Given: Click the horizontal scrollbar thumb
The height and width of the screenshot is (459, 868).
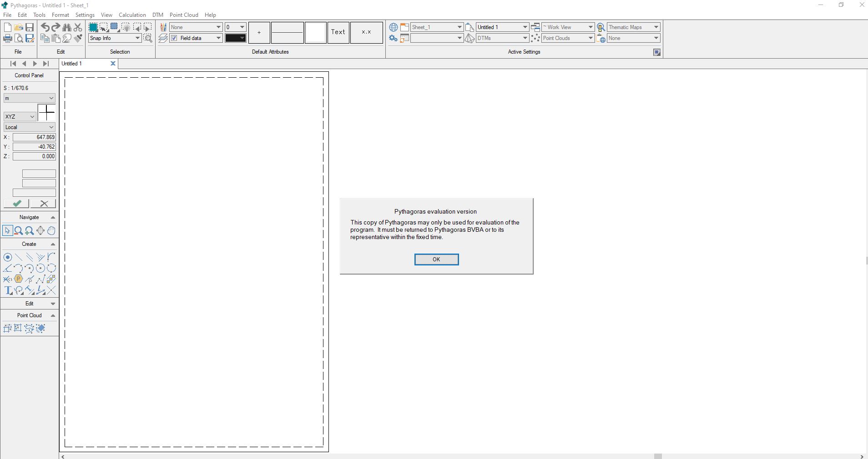Looking at the screenshot, I should click(658, 456).
